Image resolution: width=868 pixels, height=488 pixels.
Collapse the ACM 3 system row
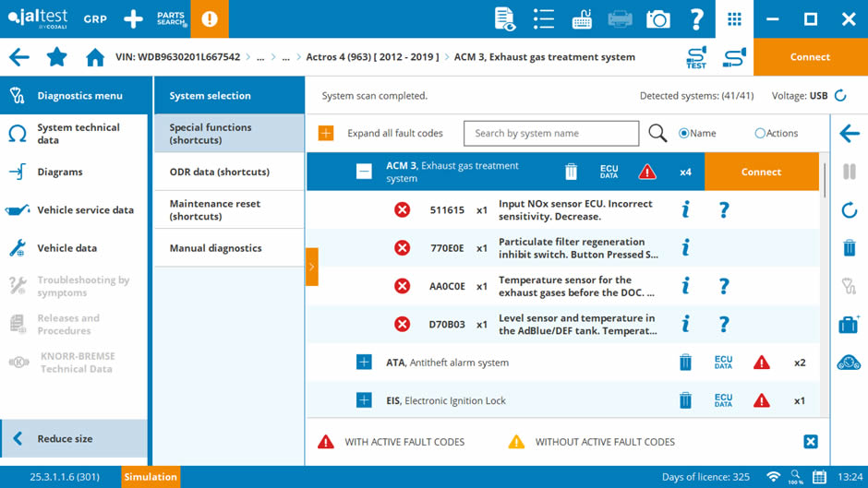click(x=364, y=172)
